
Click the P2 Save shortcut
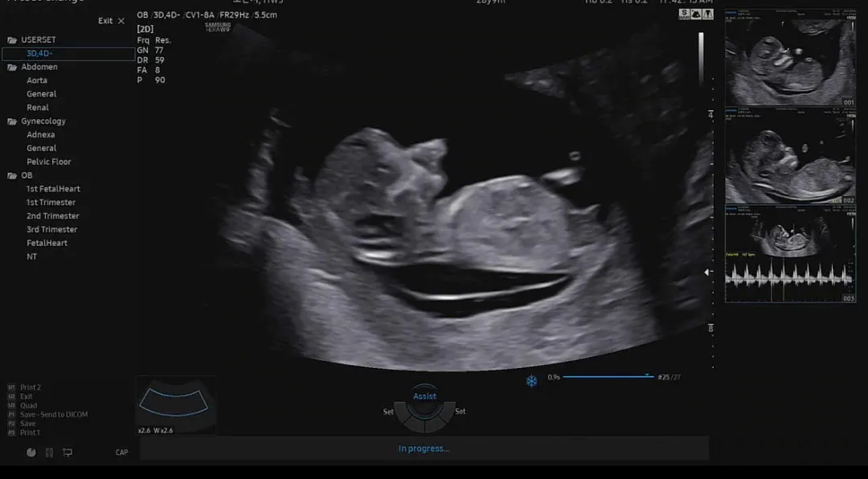(21, 424)
